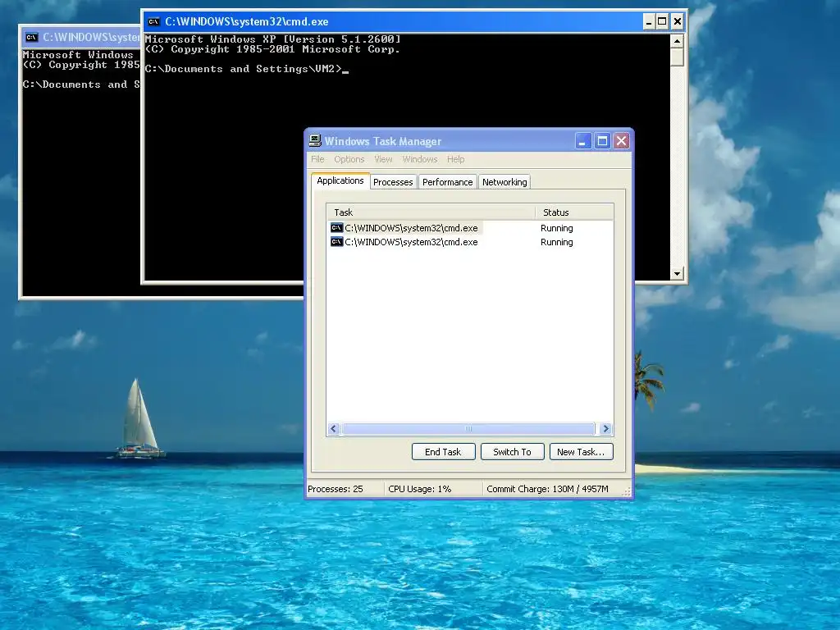
Task: Maximize the front cmd.exe window
Action: 662,21
